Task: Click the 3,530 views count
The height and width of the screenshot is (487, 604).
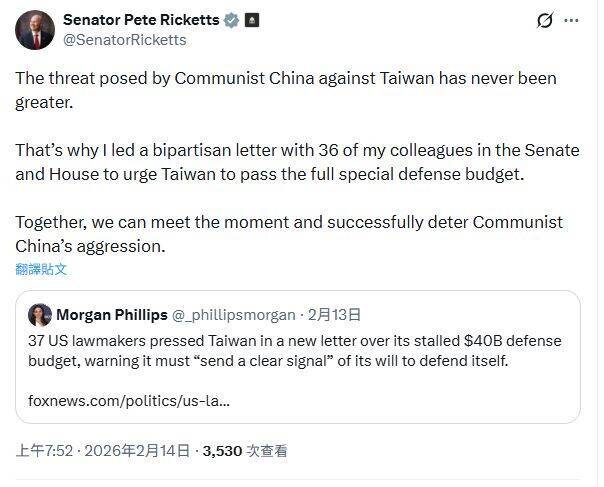Action: tap(245, 451)
